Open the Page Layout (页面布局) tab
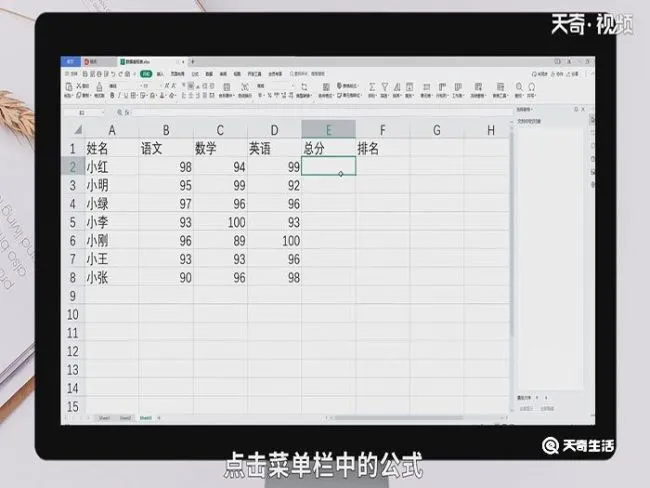Viewport: 650px width, 488px height. tap(177, 74)
